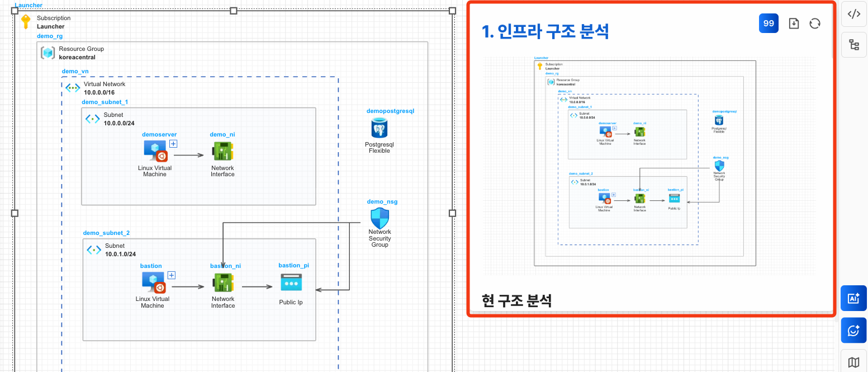Select the demo_nsg Network Security Group
This screenshot has height=372, width=868.
pyautogui.click(x=380, y=218)
